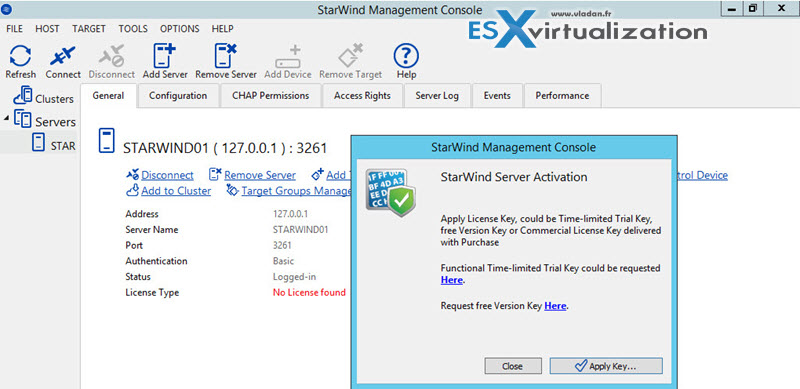Click Here link for free version key

point(555,306)
